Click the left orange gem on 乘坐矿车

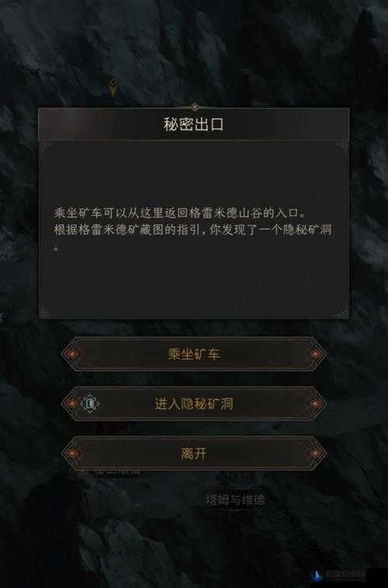(x=72, y=354)
